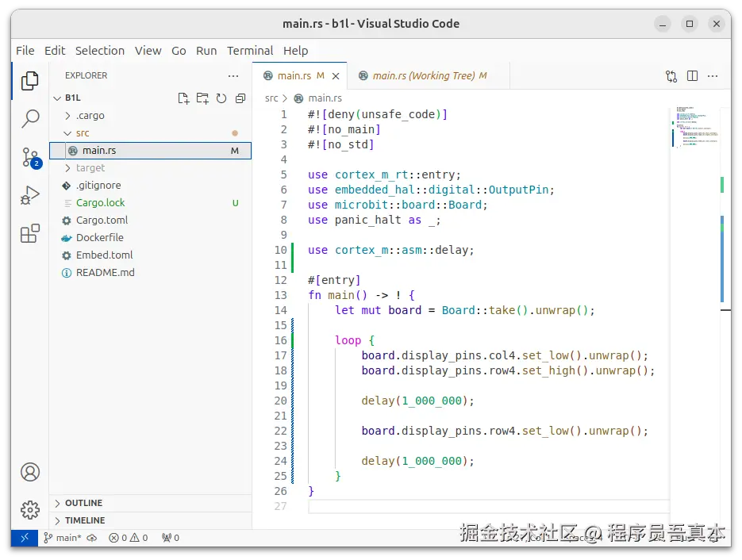This screenshot has height=560, width=742.
Task: Publish changes via cloud icon in status bar
Action: (92, 538)
